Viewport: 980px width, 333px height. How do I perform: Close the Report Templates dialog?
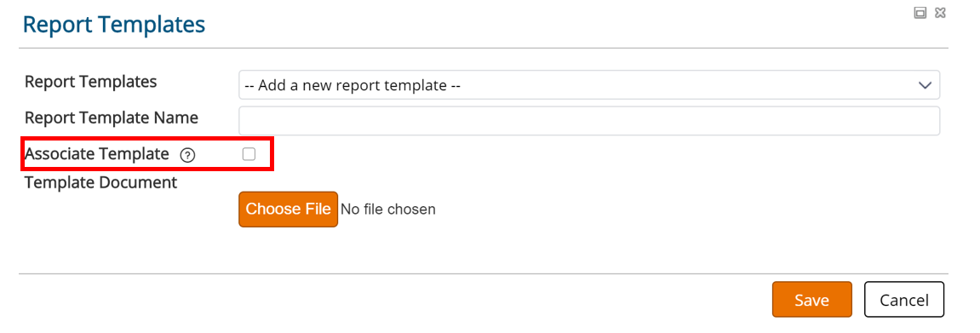[939, 13]
